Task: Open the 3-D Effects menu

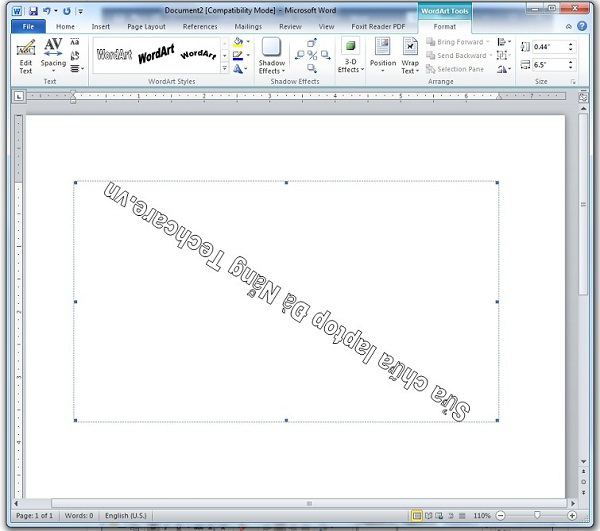Action: click(350, 55)
